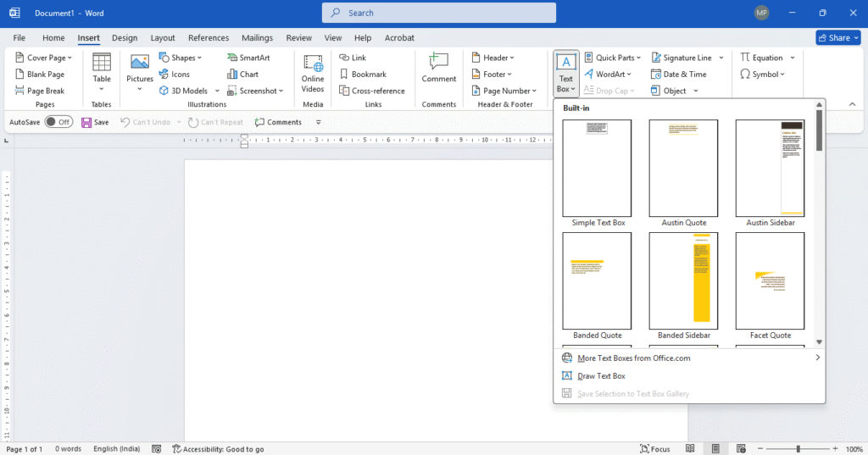This screenshot has height=455, width=868.
Task: Click the SmartArt icon in Illustrations
Action: click(x=232, y=58)
